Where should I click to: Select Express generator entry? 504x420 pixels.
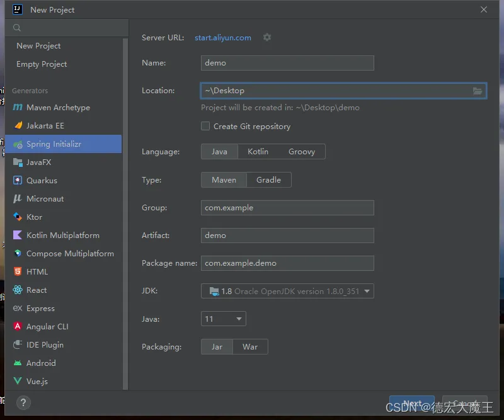(64, 308)
